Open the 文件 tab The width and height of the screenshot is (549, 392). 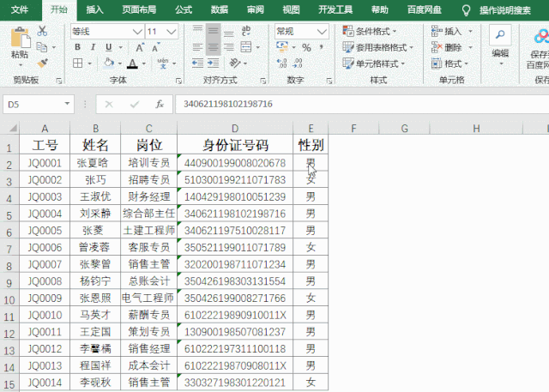point(19,9)
